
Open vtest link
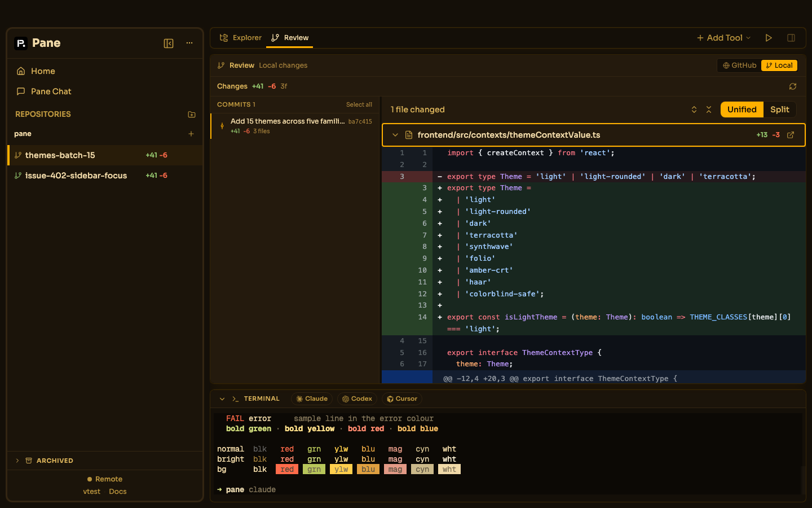pos(92,492)
